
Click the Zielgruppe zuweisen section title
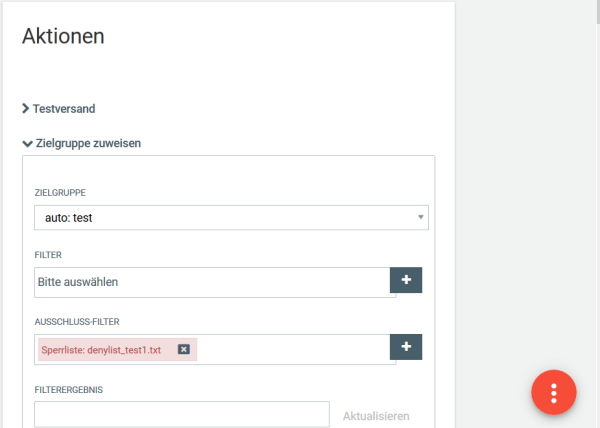(x=88, y=143)
